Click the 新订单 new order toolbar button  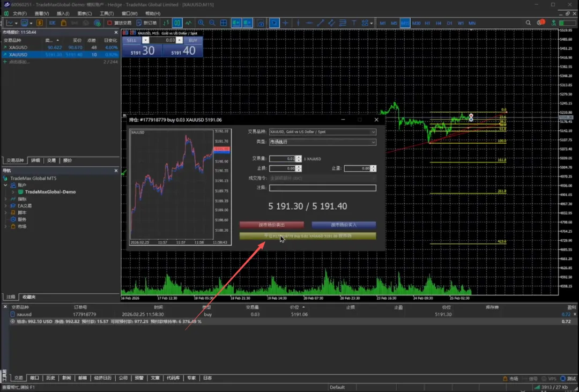[x=146, y=23]
